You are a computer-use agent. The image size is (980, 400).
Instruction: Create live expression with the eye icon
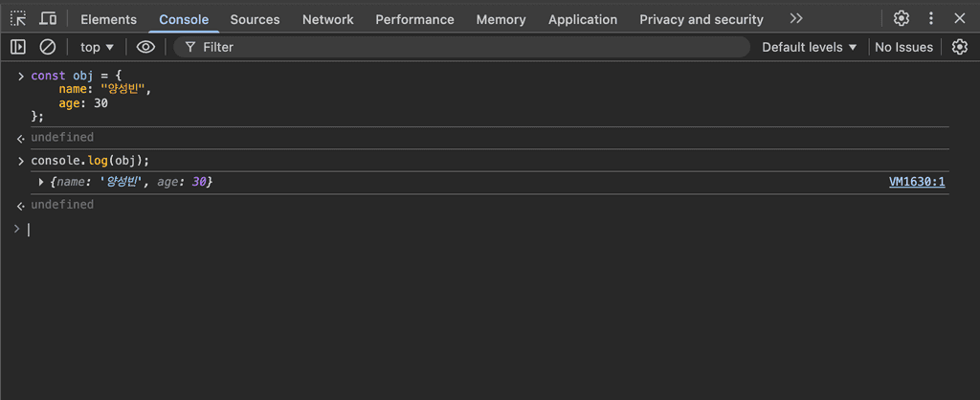[x=145, y=47]
